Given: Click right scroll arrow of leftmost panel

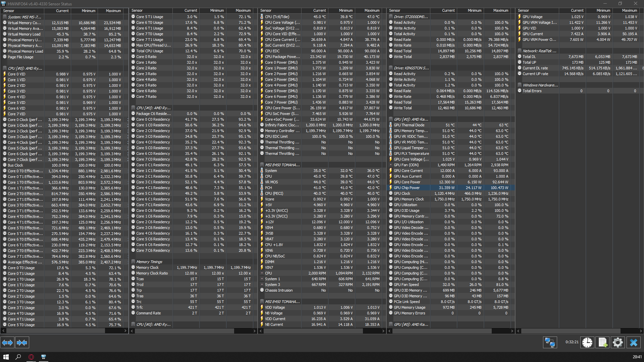Looking at the screenshot, I should 125,331.
